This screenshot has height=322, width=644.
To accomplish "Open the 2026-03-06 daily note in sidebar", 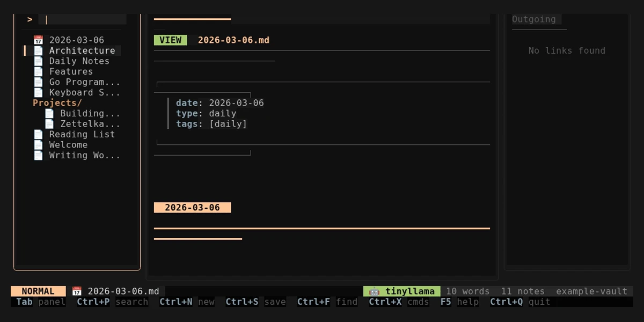I will (x=77, y=40).
